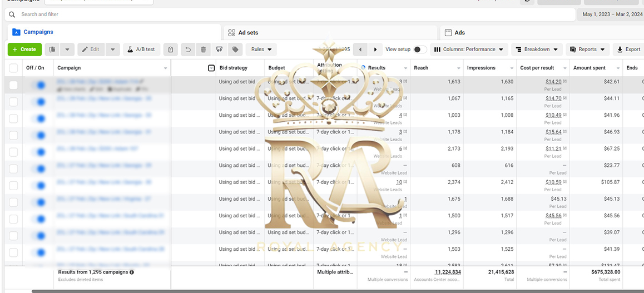This screenshot has height=293, width=644.
Task: Open the Breakdown dropdown
Action: 537,49
